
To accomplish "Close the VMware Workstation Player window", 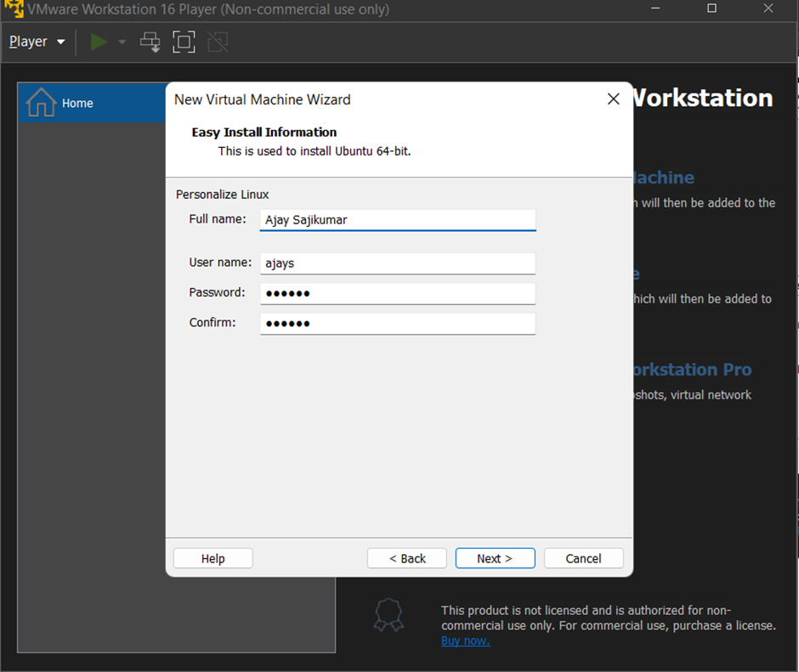I will click(768, 8).
